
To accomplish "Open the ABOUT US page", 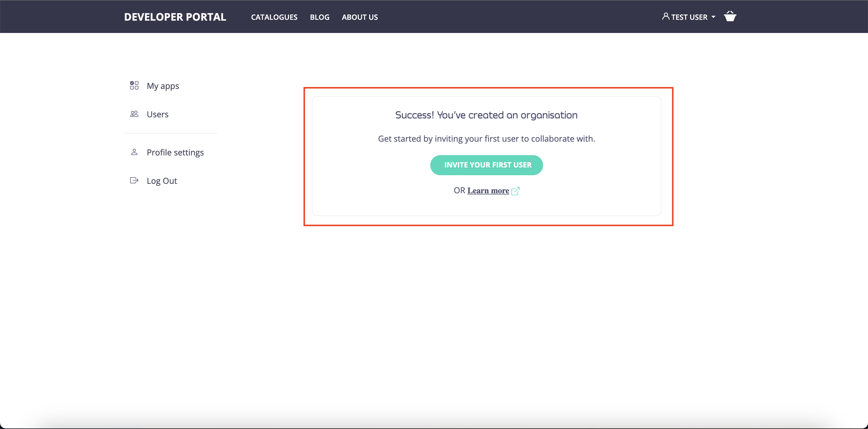I will coord(360,17).
